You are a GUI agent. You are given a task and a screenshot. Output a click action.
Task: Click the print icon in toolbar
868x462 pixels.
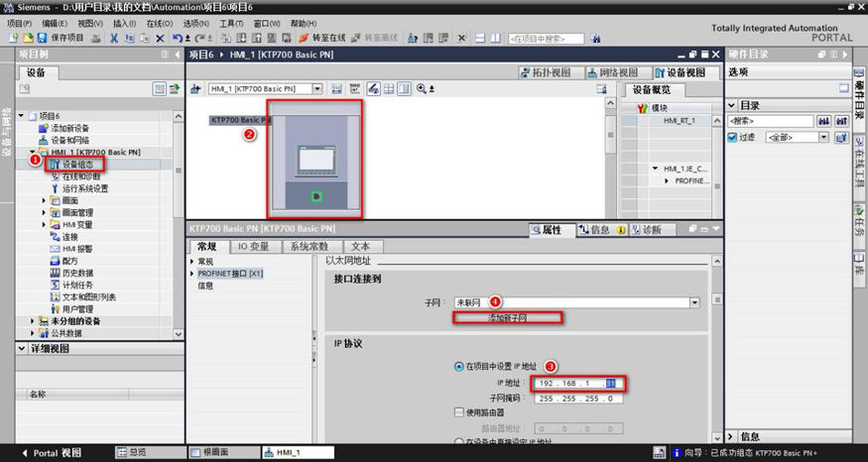pos(96,39)
